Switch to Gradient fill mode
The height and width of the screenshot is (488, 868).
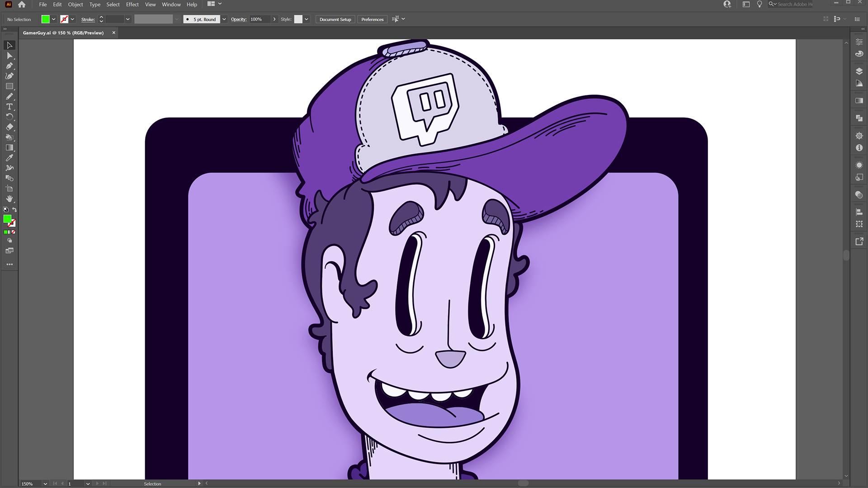point(9,232)
